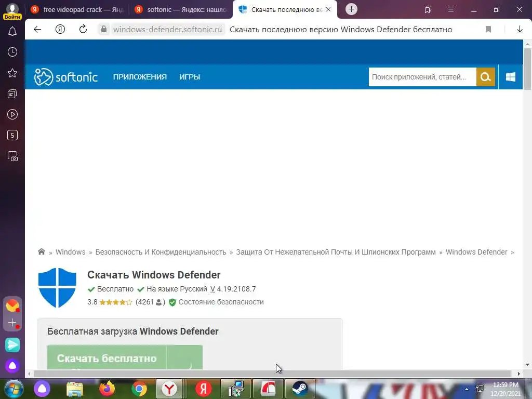Close the Windows Defender tab
Image resolution: width=532 pixels, height=399 pixels.
point(328,9)
